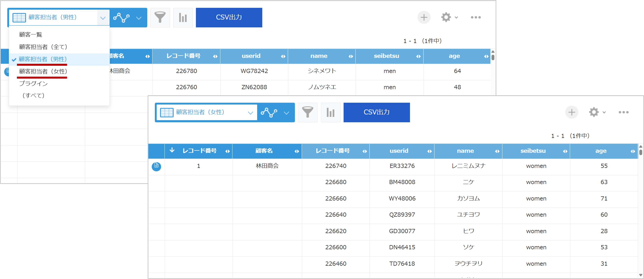The height and width of the screenshot is (279, 644).
Task: Open settings gear in female view window
Action: tap(594, 112)
